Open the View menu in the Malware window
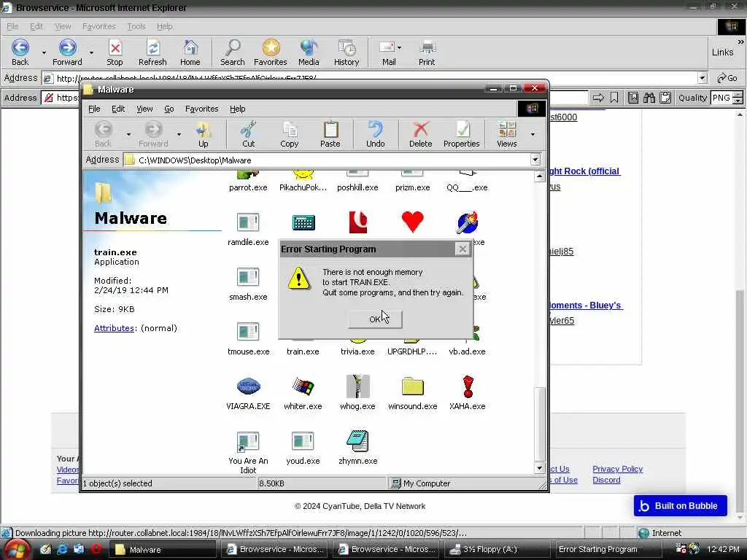 [145, 109]
